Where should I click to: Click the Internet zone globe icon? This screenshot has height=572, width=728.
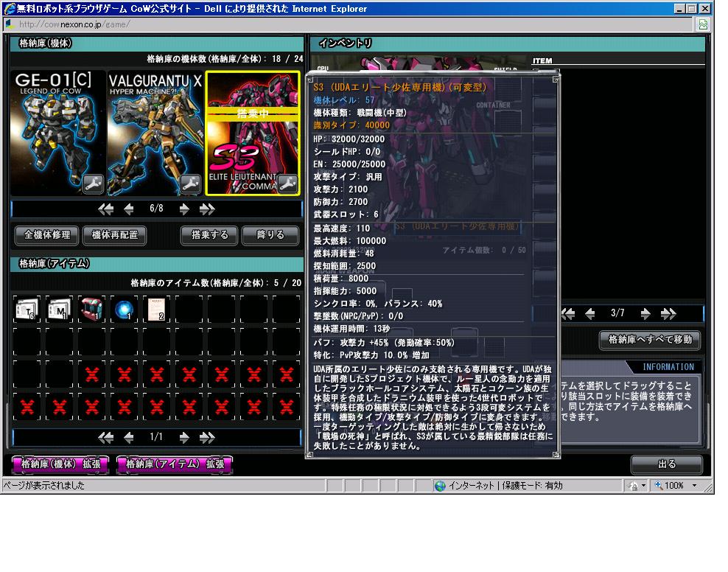[x=440, y=486]
